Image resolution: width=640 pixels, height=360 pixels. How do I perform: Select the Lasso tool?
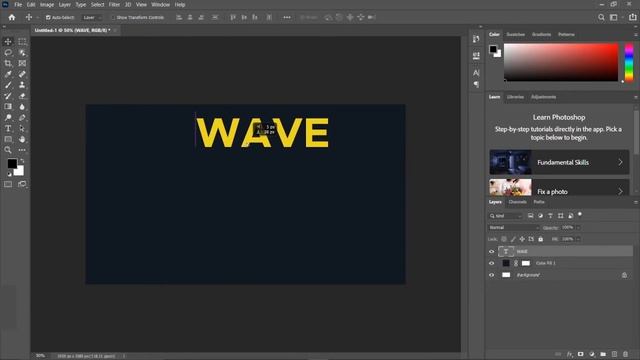point(8,53)
